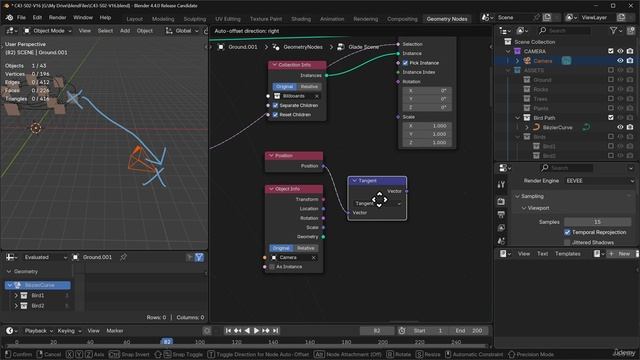640x360 pixels.
Task: Open the Render Engine EEVEE dropdown
Action: point(599,181)
